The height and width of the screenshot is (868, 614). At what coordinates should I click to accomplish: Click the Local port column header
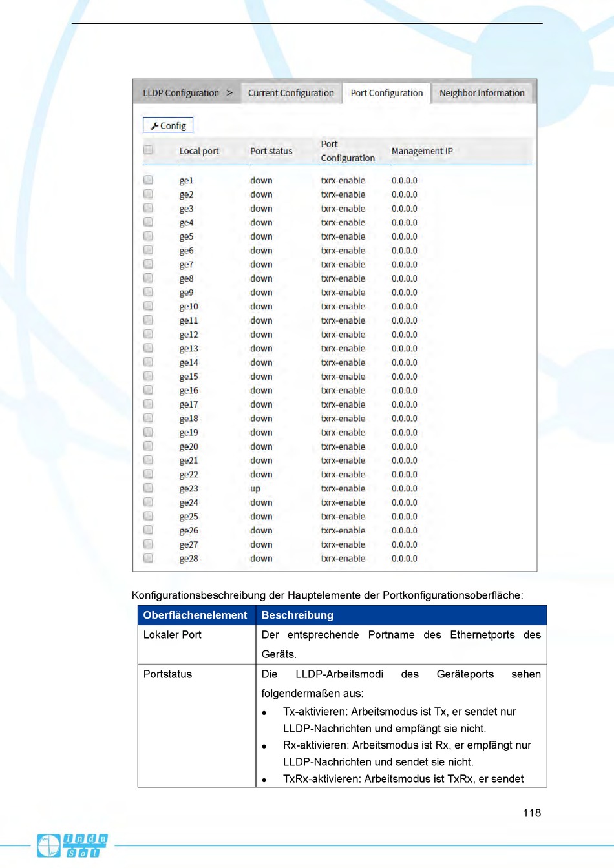coord(199,151)
